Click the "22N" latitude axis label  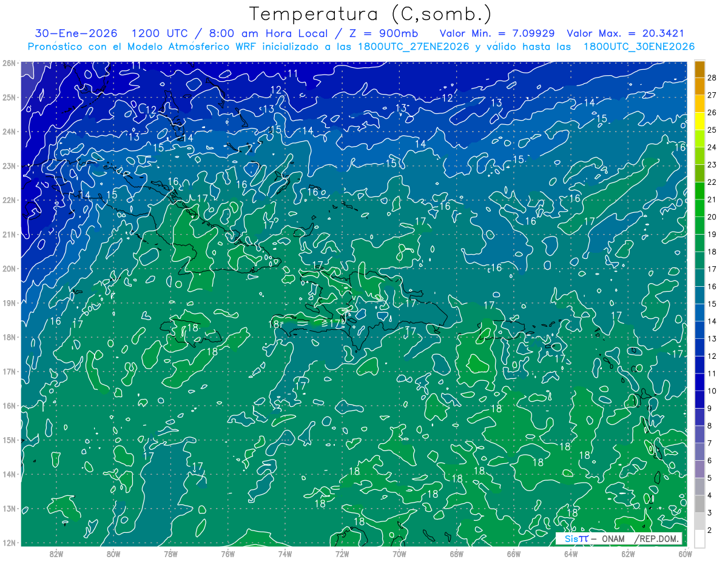pyautogui.click(x=8, y=200)
